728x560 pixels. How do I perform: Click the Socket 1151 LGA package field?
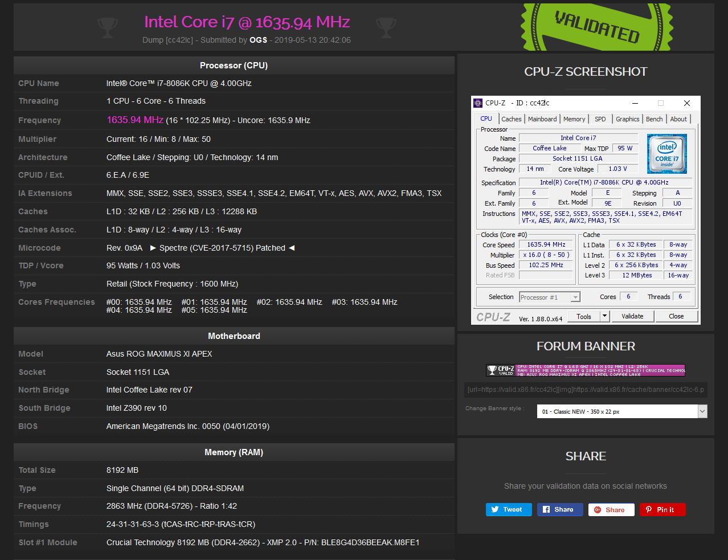pos(578,158)
